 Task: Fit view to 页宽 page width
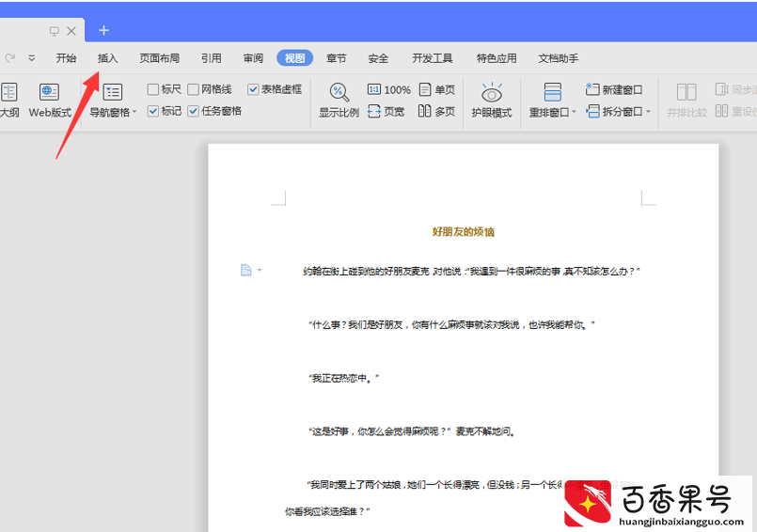(x=386, y=112)
